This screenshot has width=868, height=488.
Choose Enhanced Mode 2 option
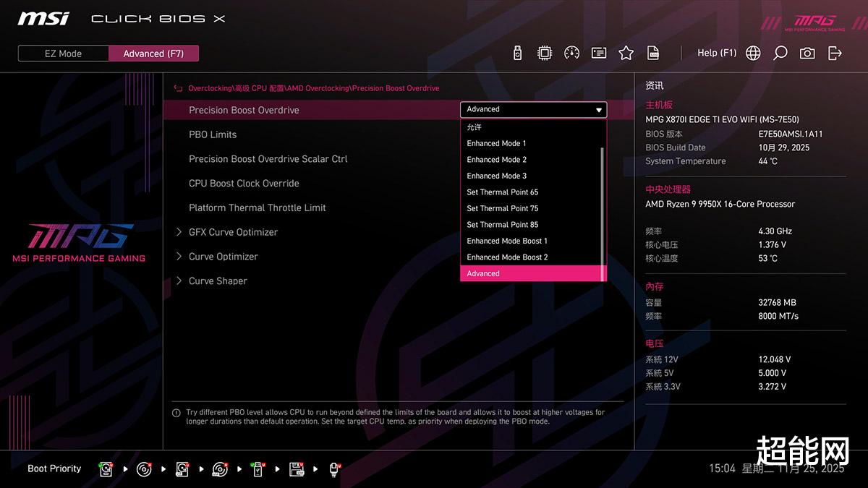tap(532, 160)
